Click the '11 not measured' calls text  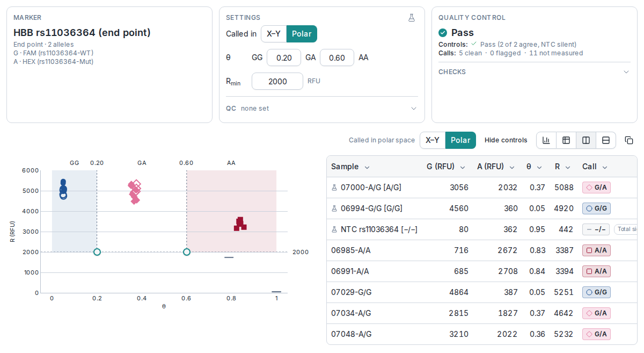556,53
